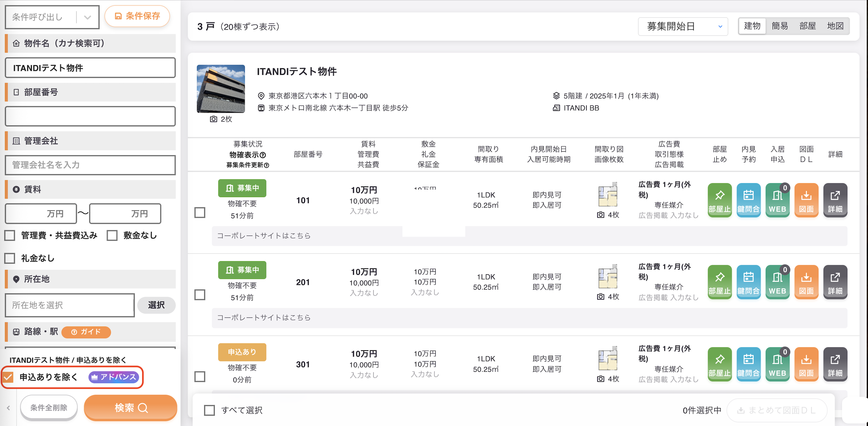
Task: Open 詳細 for room 301
Action: click(x=835, y=364)
